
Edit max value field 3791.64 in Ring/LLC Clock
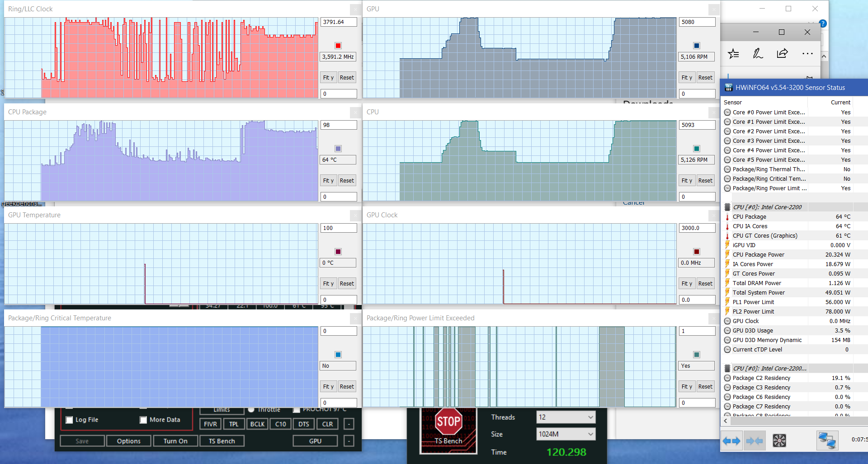point(339,22)
